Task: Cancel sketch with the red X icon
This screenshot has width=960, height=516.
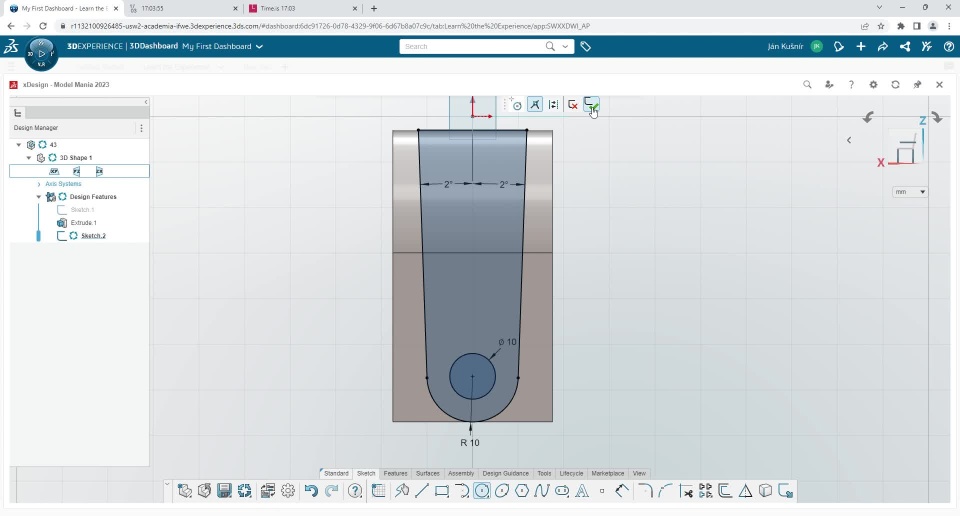Action: point(572,105)
